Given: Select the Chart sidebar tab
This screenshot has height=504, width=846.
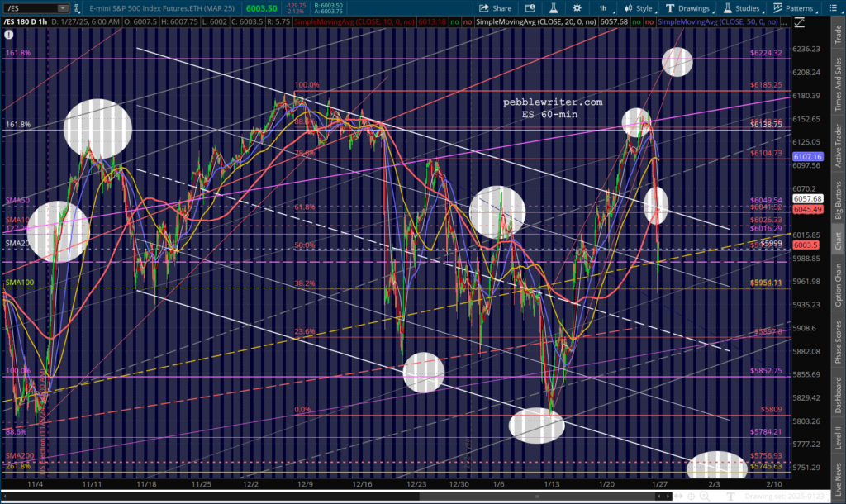Looking at the screenshot, I should (x=839, y=241).
